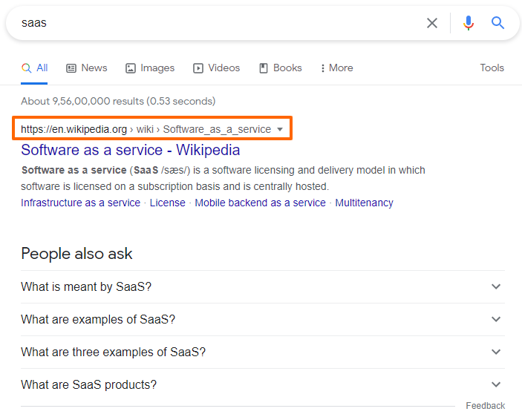This screenshot has height=420, width=522.
Task: Expand What are three examples of SaaS?
Action: (x=263, y=352)
